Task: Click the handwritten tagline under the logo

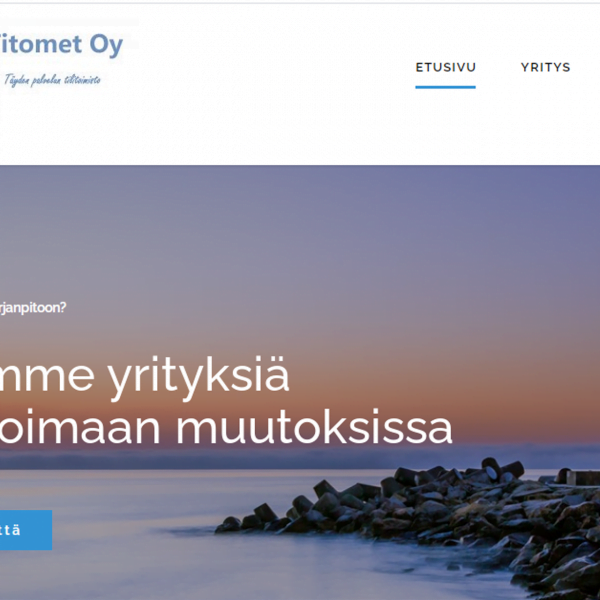Action: click(x=52, y=80)
